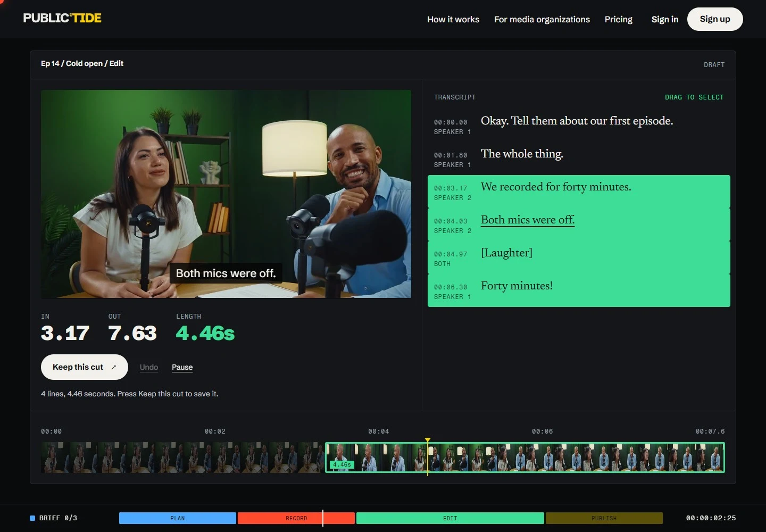Click the 00:06 mark on timeline ruler
Viewport: 766px width, 532px height.
(542, 431)
